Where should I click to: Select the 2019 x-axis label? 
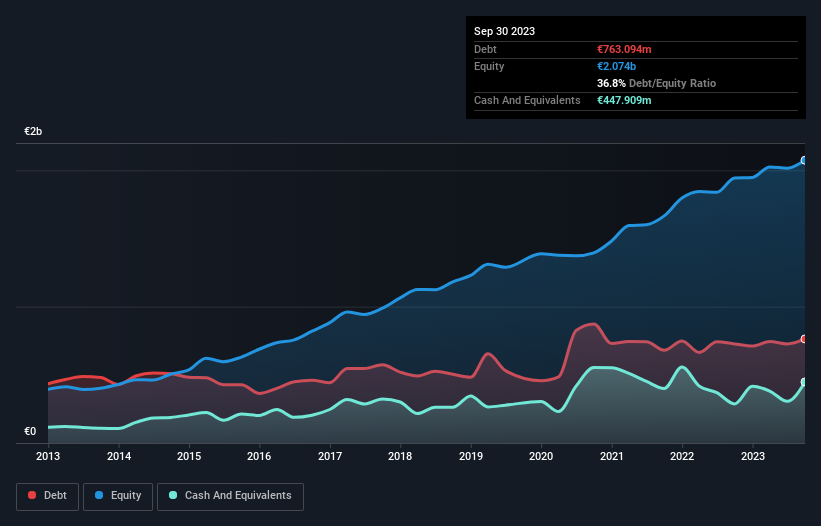click(x=471, y=456)
